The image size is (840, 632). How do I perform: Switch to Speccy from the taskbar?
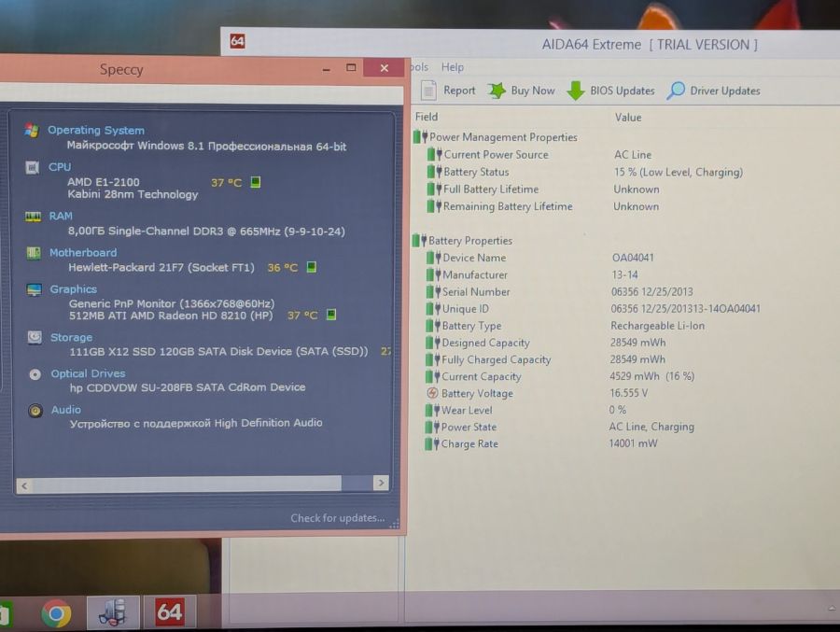pos(113,611)
